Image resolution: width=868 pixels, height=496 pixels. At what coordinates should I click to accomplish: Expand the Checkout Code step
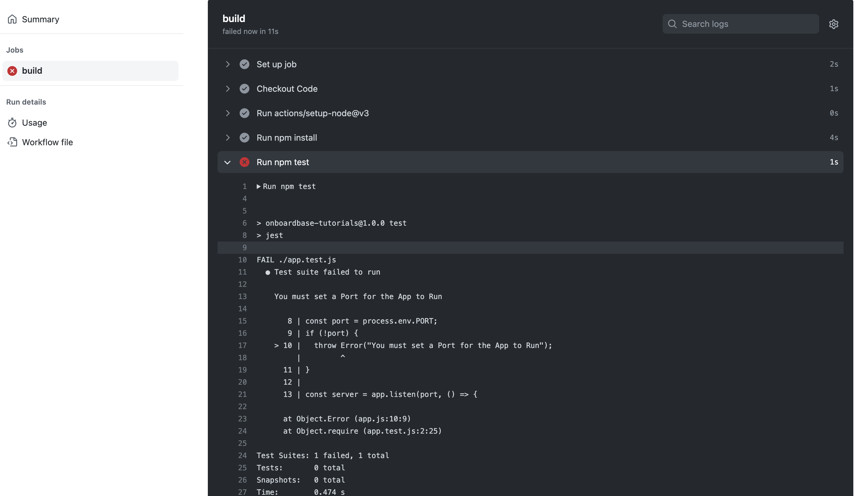tap(228, 89)
